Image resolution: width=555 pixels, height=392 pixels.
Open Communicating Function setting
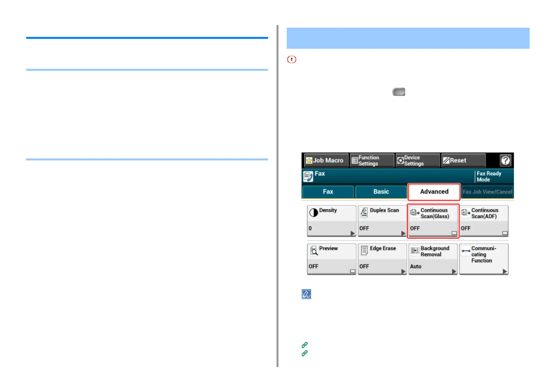click(x=484, y=259)
